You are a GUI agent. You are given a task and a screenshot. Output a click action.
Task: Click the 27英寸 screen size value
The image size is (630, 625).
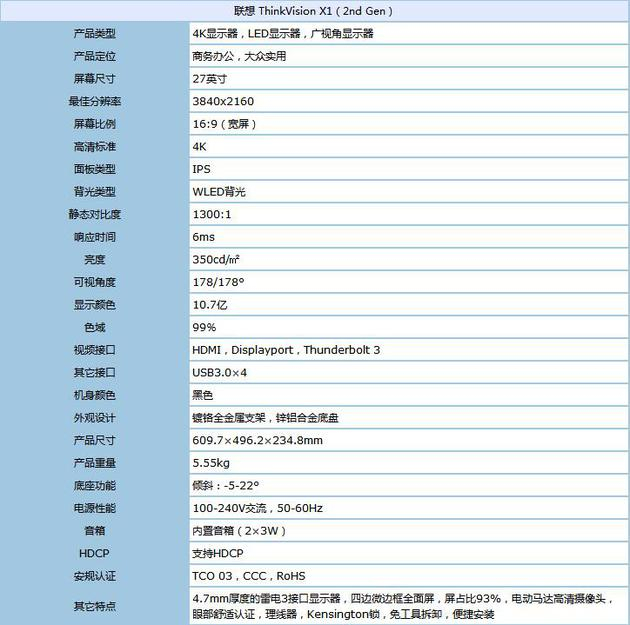(209, 79)
